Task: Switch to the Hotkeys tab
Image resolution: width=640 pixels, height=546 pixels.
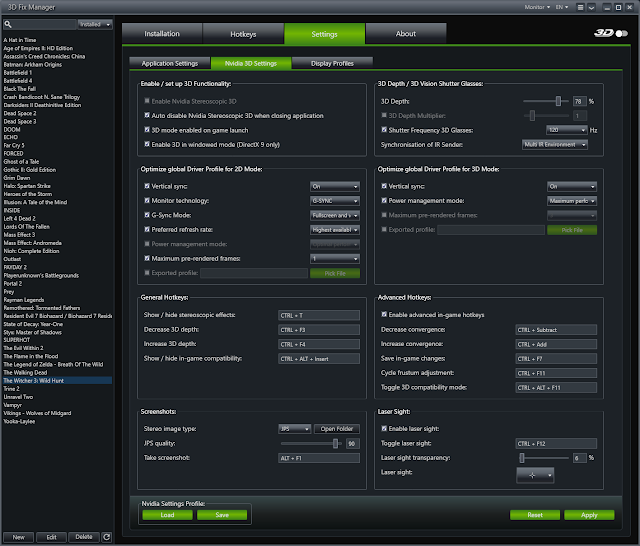Action: (243, 34)
